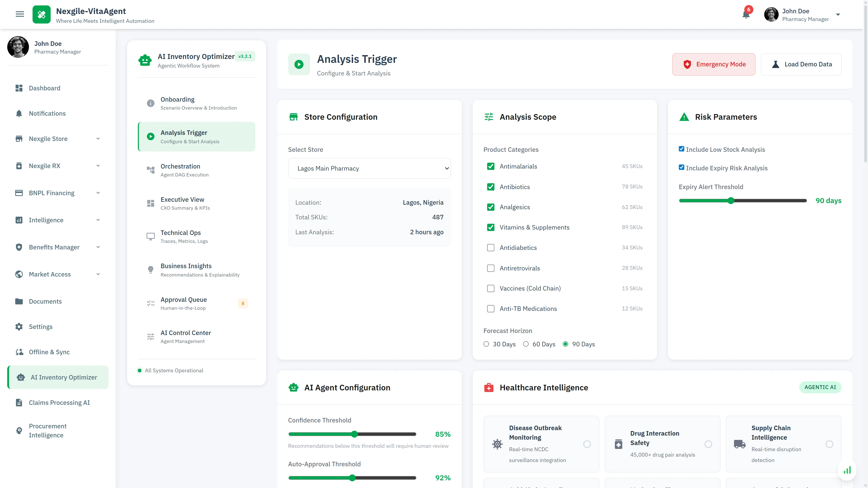Uncheck the Antibiotics product category

coord(491,187)
